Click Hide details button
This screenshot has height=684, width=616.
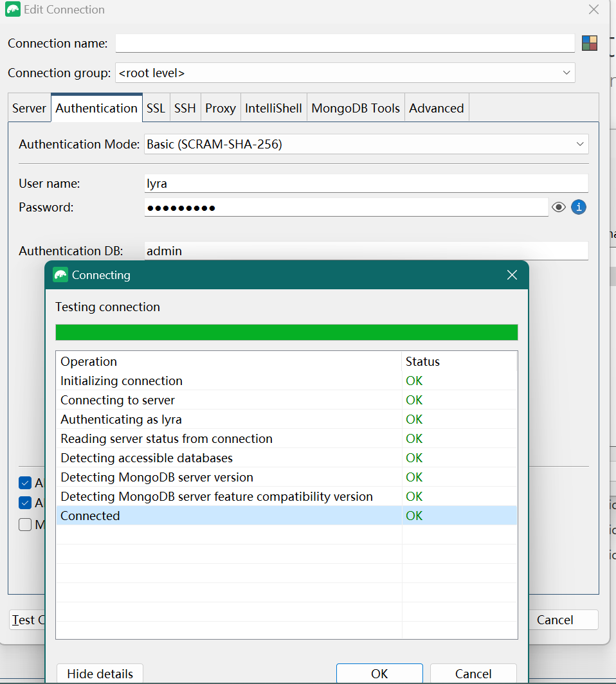click(100, 674)
